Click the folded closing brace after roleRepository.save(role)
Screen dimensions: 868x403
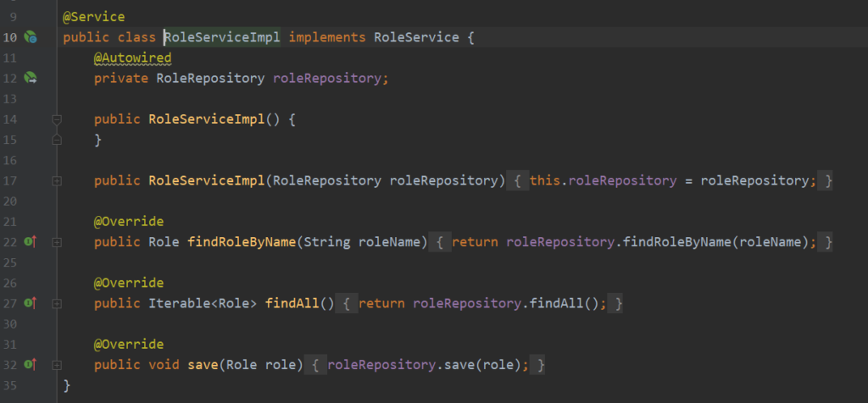[x=539, y=365]
